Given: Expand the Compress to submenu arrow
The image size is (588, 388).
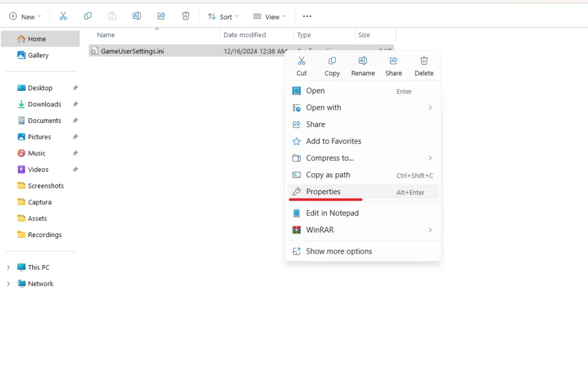Looking at the screenshot, I should (x=430, y=158).
